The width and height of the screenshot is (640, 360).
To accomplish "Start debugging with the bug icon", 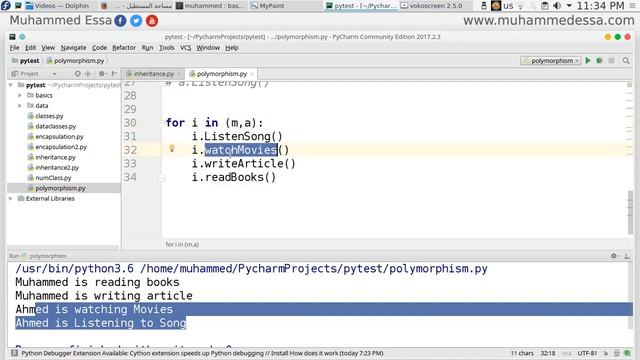I will coord(599,60).
